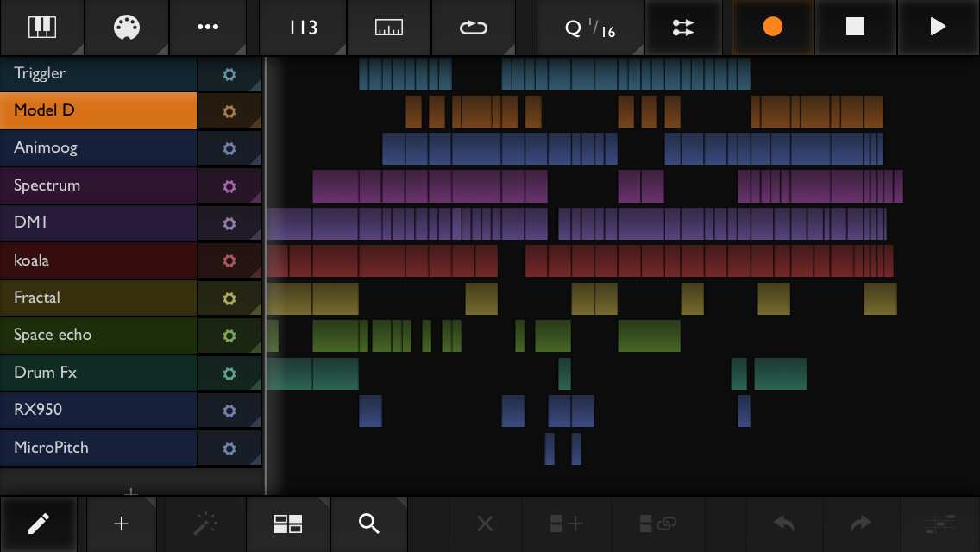Open Spectrum track settings gear
The image size is (980, 552).
(229, 186)
